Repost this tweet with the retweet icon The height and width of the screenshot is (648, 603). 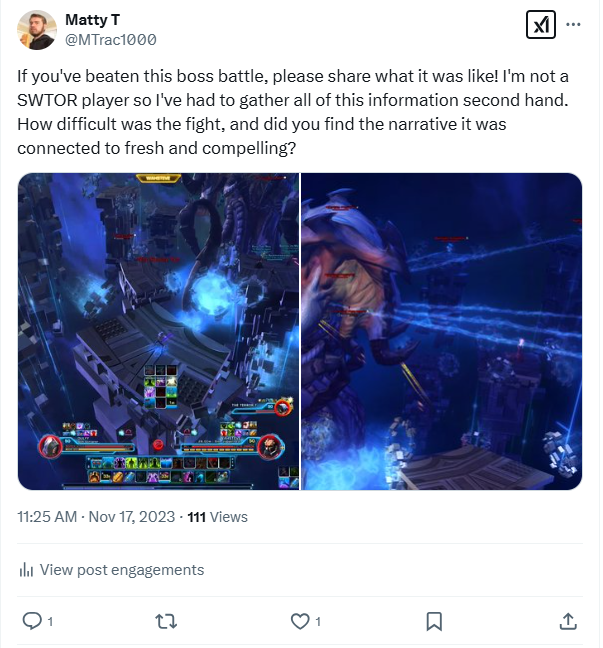[x=166, y=621]
